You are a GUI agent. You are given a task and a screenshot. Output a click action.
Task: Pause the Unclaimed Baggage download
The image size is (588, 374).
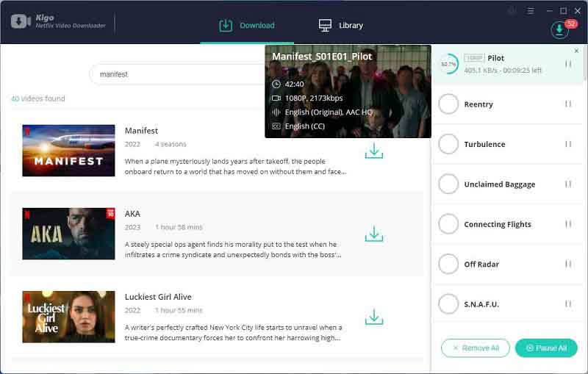568,184
